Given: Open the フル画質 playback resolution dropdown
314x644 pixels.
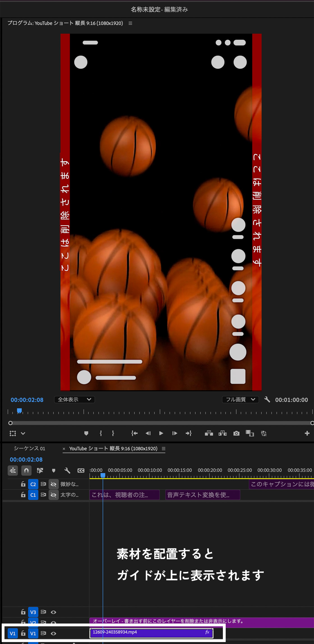Looking at the screenshot, I should 240,399.
